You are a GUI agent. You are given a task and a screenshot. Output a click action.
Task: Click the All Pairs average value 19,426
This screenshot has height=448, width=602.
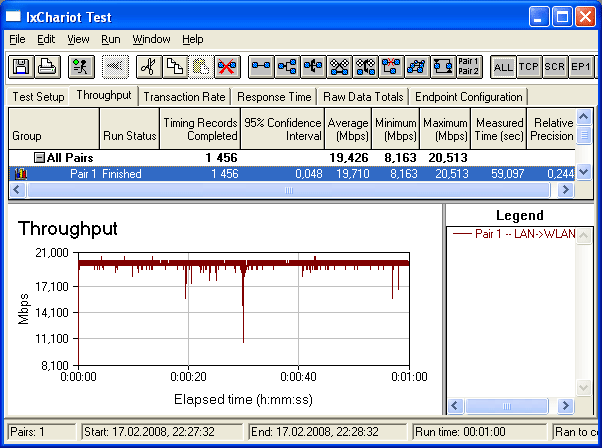click(x=349, y=157)
